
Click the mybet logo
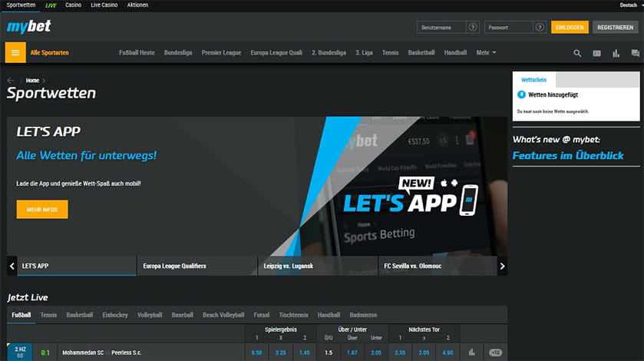(x=28, y=27)
